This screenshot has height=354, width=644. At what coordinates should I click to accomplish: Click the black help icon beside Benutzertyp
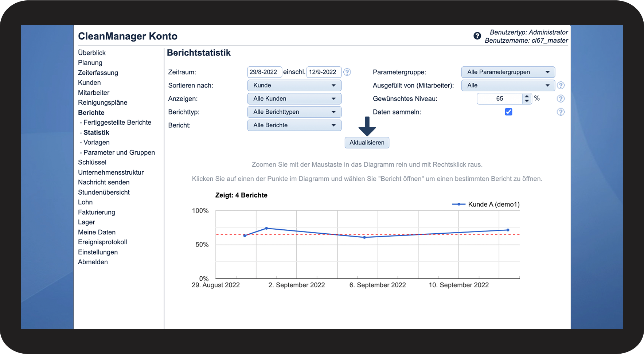click(x=477, y=36)
